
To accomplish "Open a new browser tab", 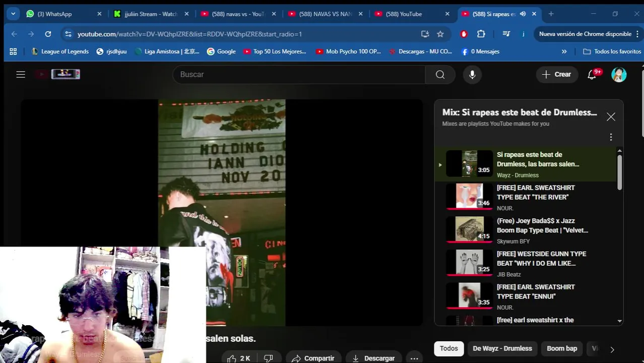I will click(551, 14).
